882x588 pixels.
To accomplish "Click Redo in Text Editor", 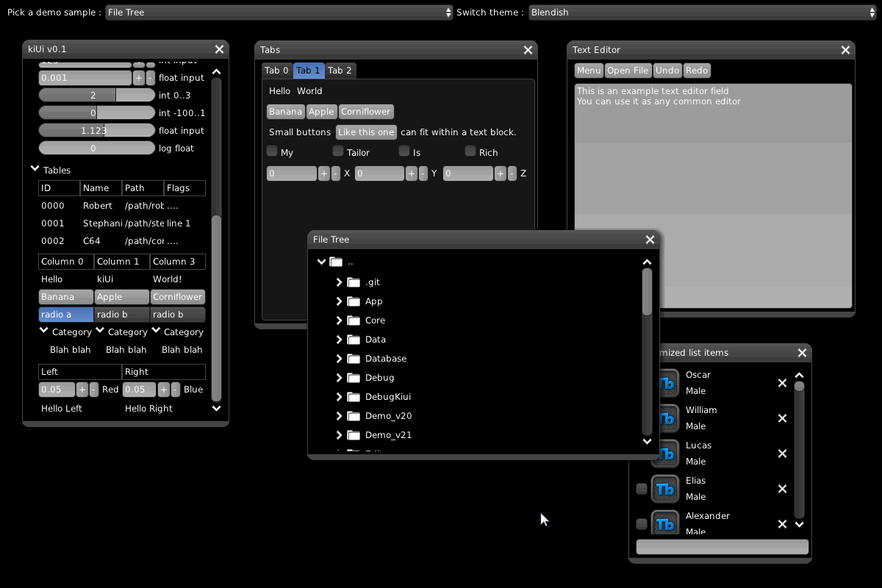I will [x=697, y=71].
